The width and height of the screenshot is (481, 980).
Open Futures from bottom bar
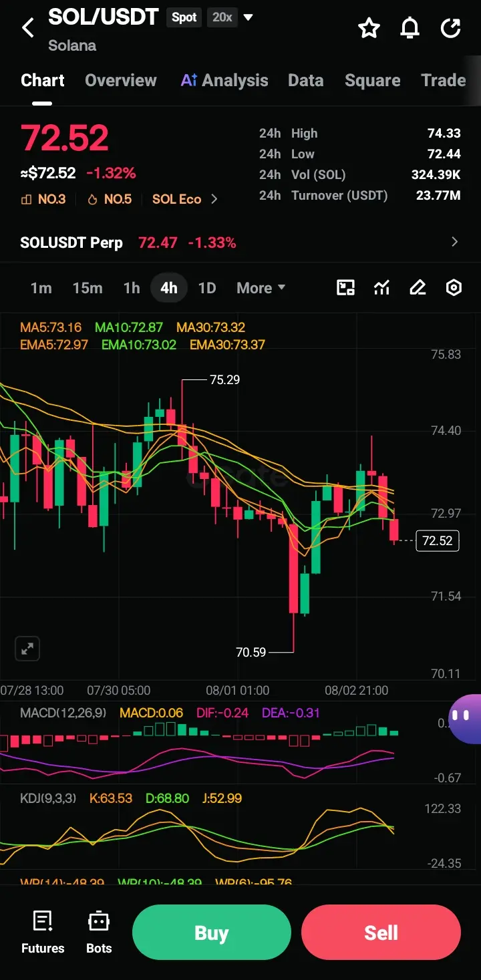[x=43, y=932]
